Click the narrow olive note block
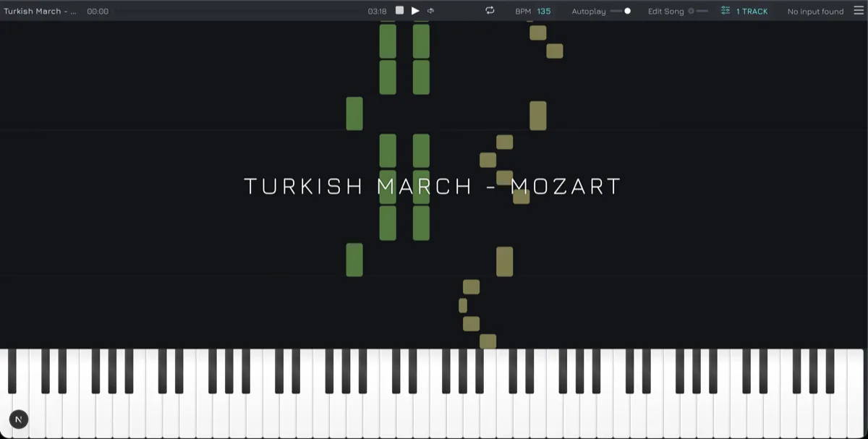Viewport: 868px width, 439px height. [463, 305]
